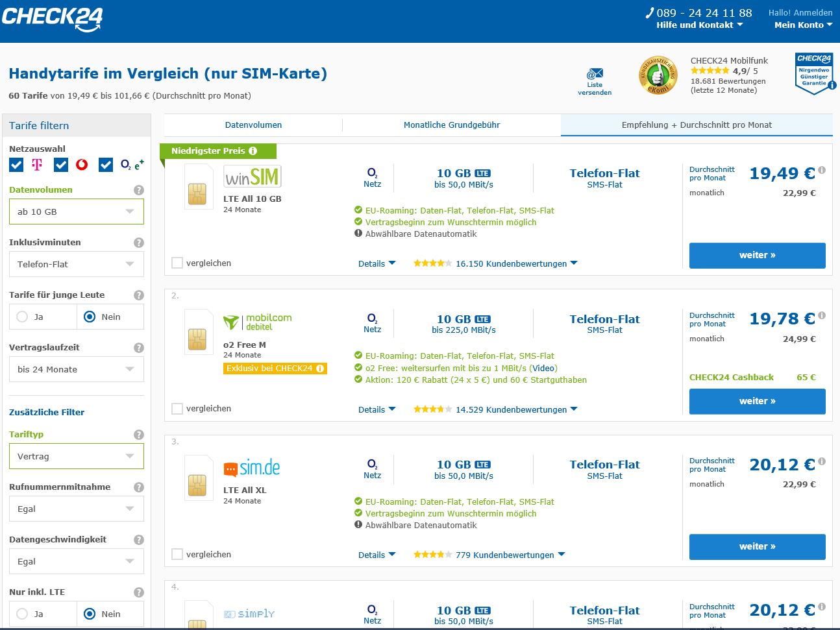Viewport: 840px width, 630px height.
Task: Expand the Hilfe und Kontakt menu
Action: pos(700,25)
